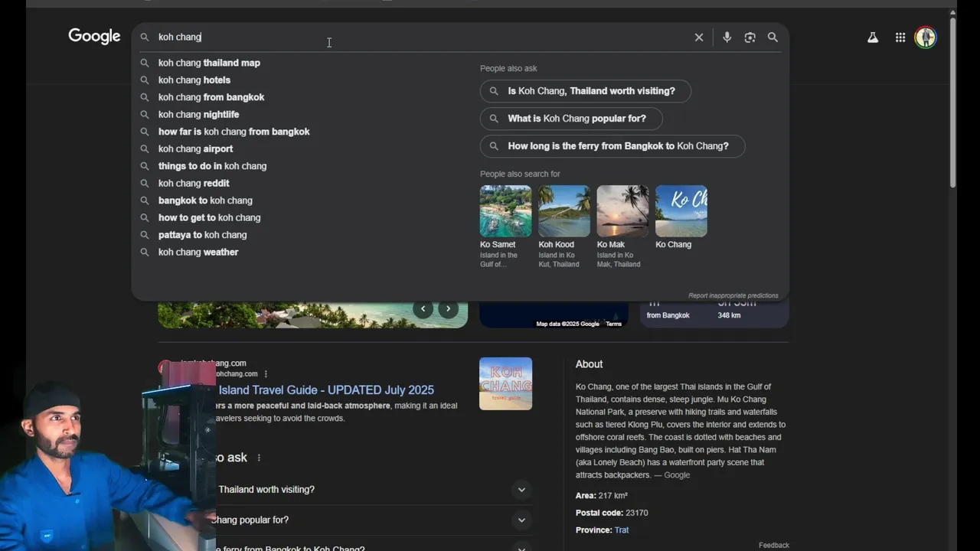Click magnifier icon beside koh chang weather

pos(145,252)
